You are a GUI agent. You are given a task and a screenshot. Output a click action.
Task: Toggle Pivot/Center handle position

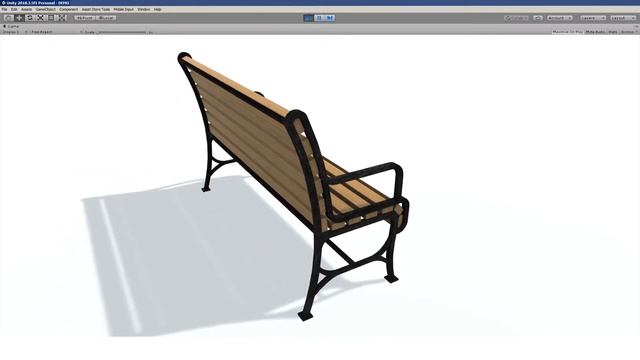tap(85, 18)
